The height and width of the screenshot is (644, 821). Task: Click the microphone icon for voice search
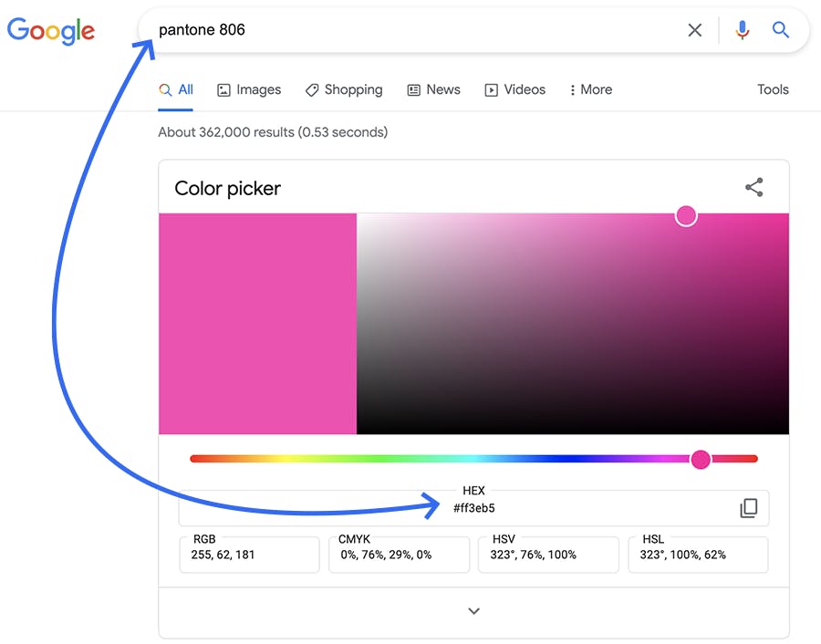(x=742, y=30)
